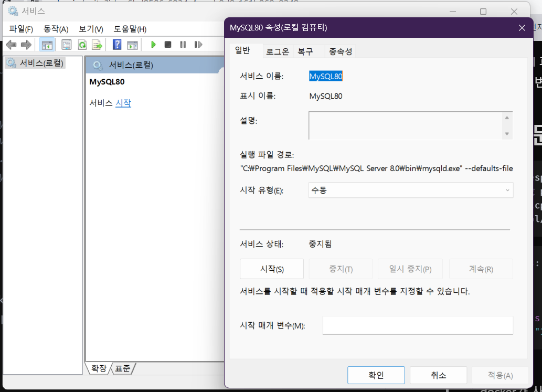542x392 pixels.
Task: Click the 계속(R) button
Action: [x=481, y=269]
